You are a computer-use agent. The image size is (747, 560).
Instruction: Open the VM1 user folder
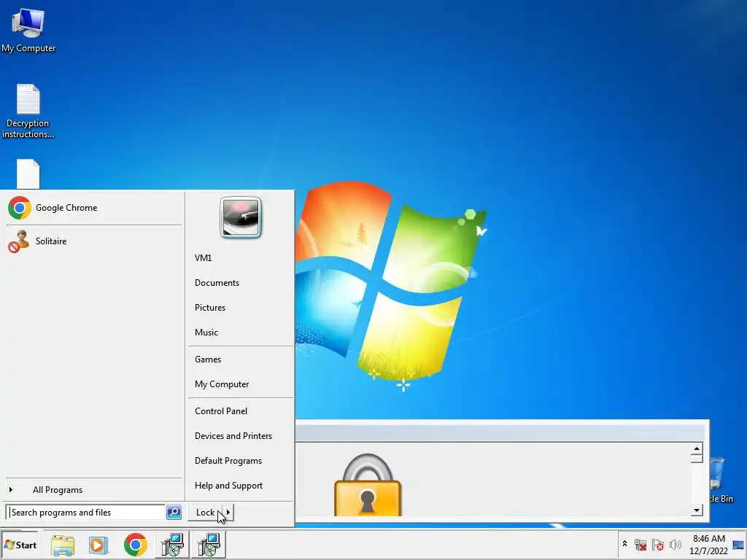(x=203, y=257)
